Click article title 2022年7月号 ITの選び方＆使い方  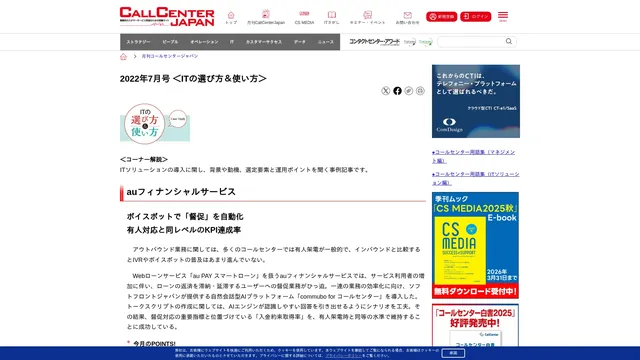193,78
